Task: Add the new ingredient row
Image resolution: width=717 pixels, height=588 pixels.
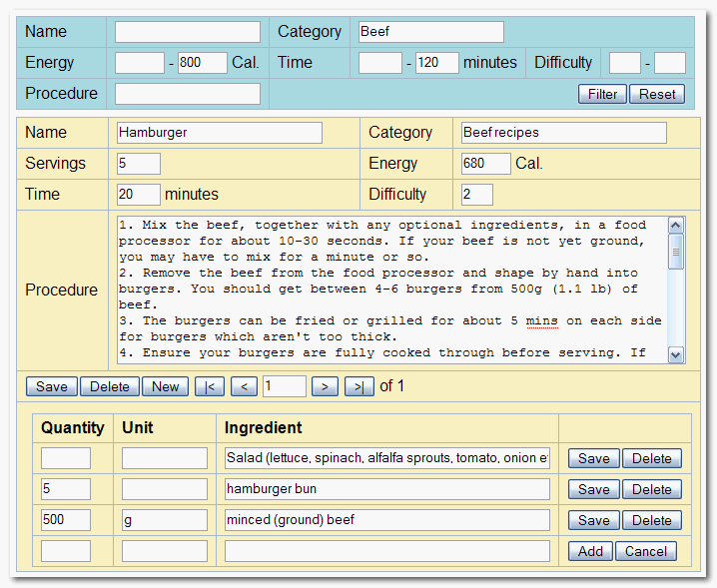Action: 590,551
